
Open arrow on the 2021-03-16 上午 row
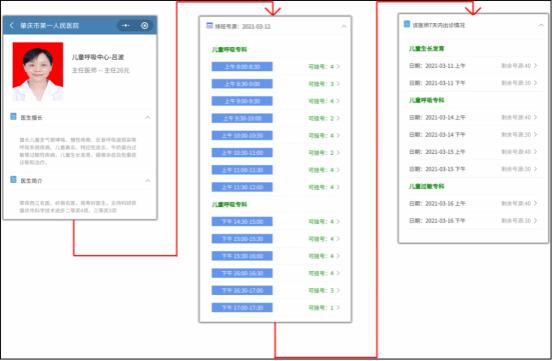535,203
